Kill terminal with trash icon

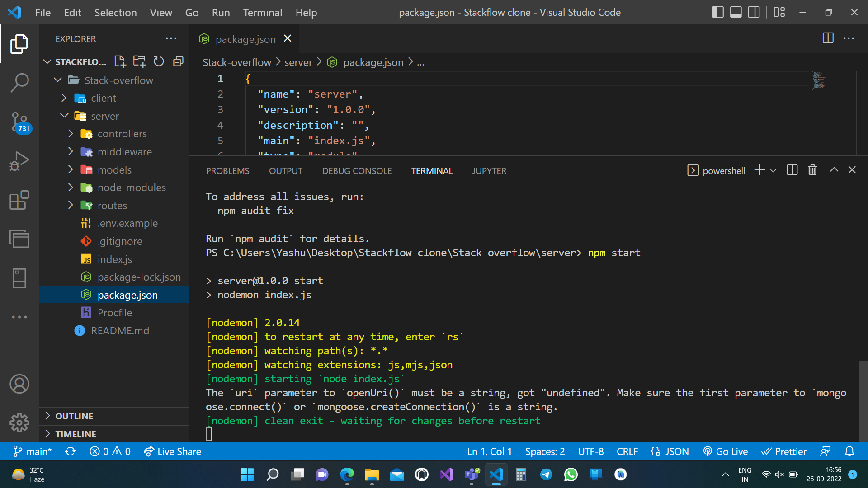812,170
